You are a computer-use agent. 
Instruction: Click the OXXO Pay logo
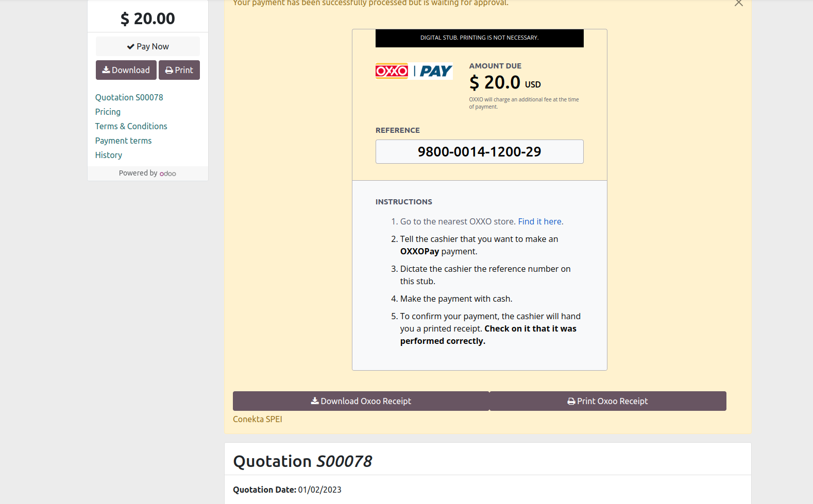(414, 71)
